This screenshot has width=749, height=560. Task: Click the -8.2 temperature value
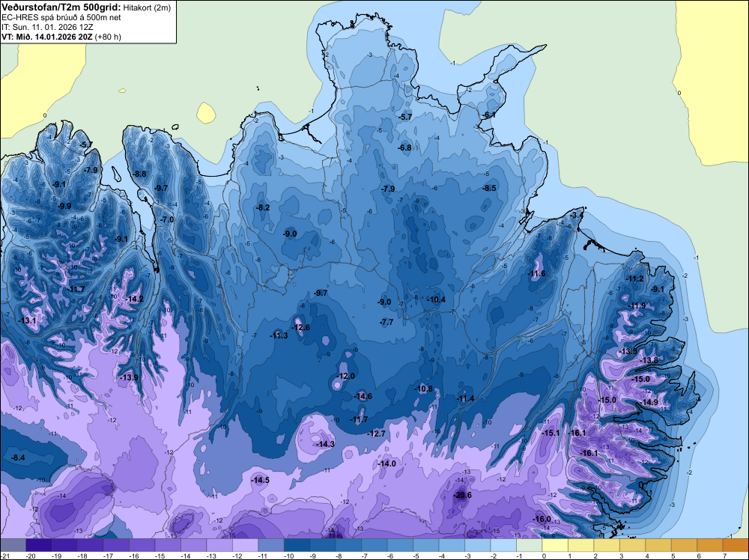(x=263, y=207)
